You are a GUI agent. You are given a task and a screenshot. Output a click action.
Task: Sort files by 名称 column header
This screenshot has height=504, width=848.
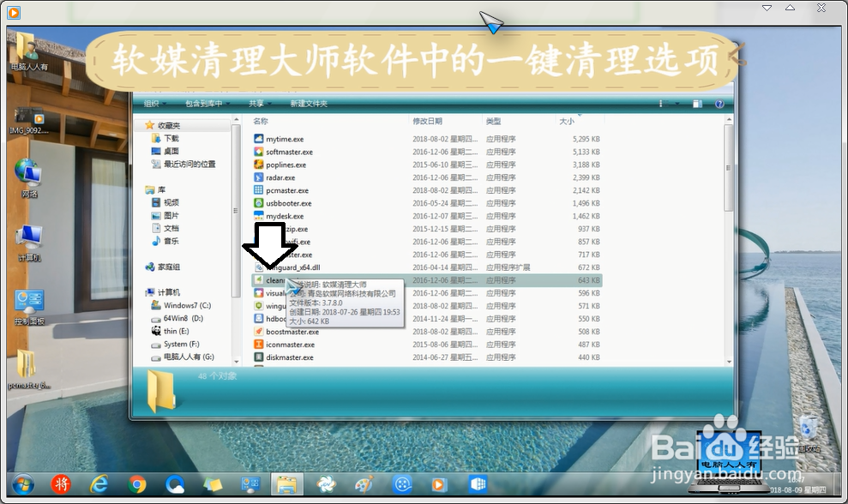pos(261,121)
